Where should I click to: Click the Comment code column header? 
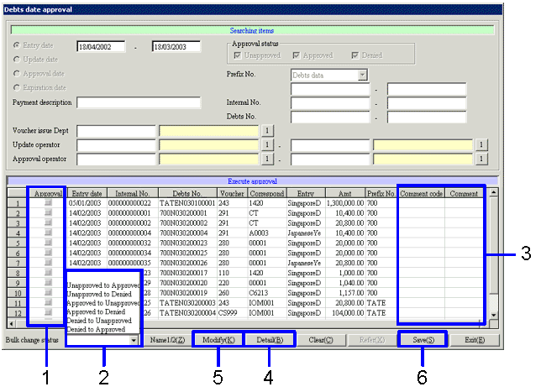[421, 193]
